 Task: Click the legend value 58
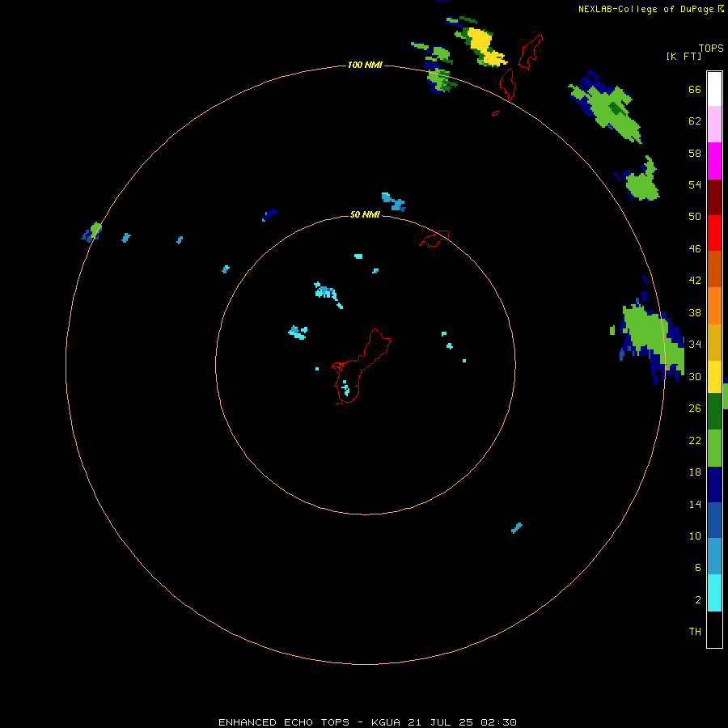coord(695,153)
